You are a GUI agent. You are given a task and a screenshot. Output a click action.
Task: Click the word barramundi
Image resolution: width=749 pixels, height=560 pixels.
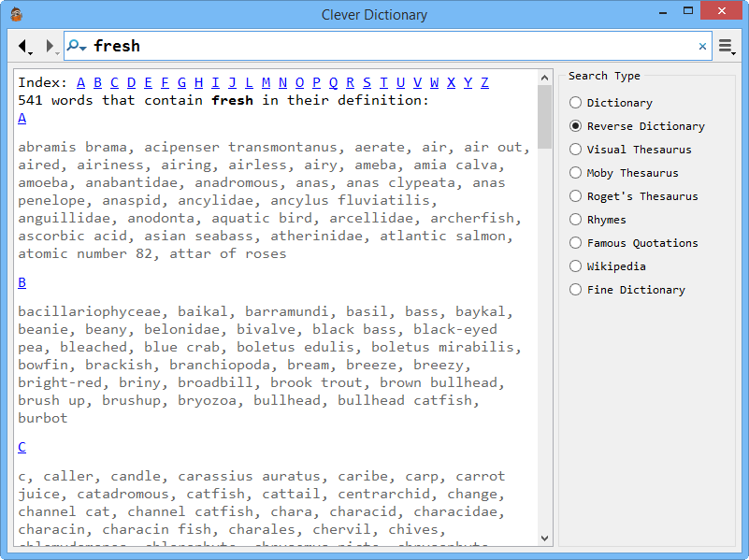pyautogui.click(x=287, y=311)
